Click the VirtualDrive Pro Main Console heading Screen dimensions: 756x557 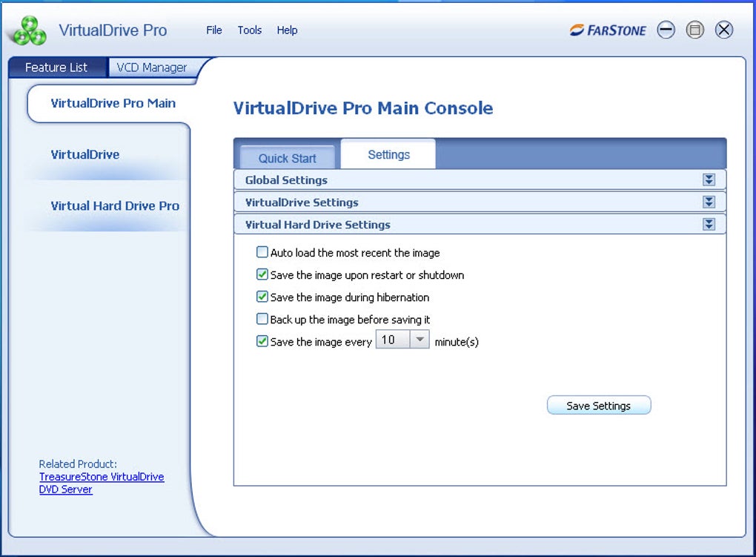click(x=363, y=108)
